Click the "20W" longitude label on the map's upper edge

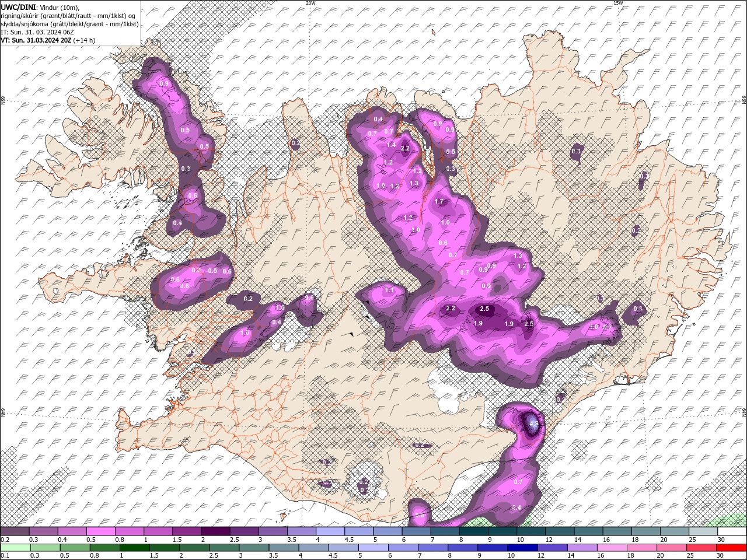click(x=310, y=3)
